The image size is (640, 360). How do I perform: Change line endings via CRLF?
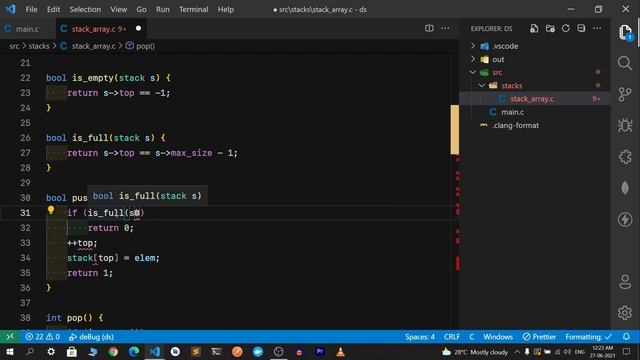pos(452,337)
